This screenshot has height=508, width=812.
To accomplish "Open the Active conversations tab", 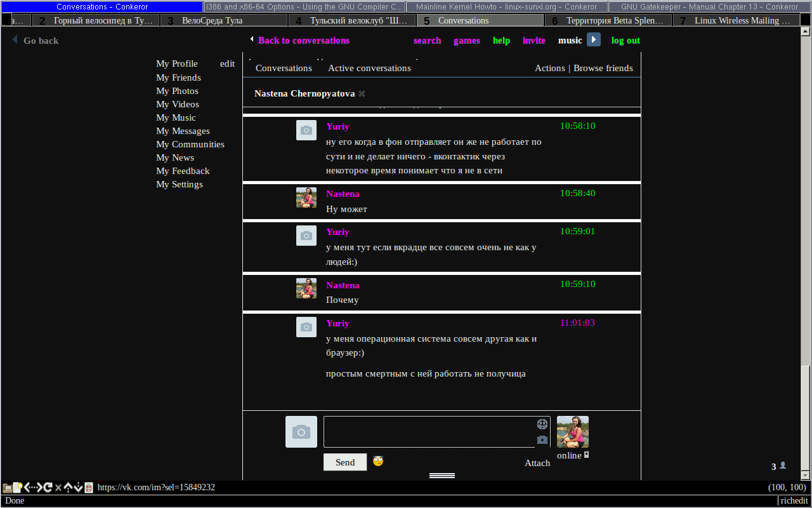I will 369,68.
